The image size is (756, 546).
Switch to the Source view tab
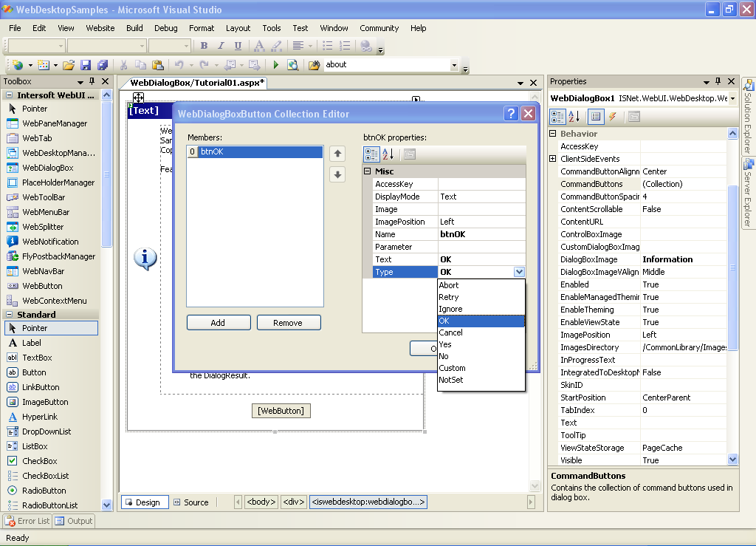[x=190, y=502]
